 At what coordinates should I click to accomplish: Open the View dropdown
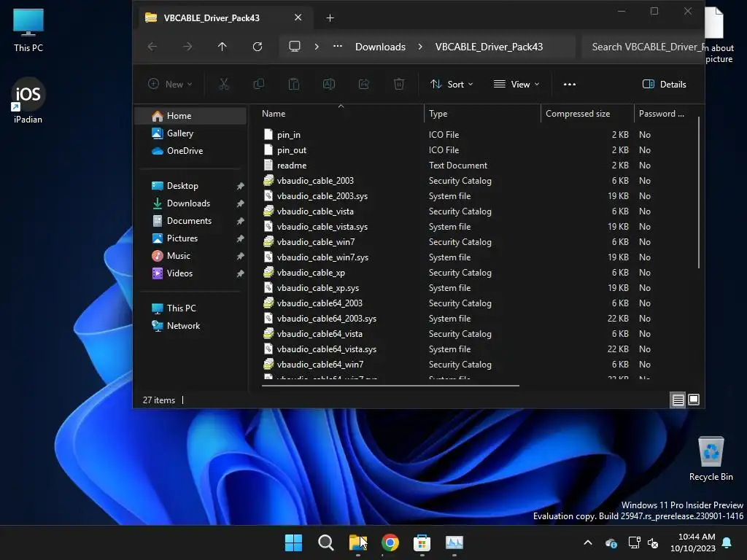(516, 85)
